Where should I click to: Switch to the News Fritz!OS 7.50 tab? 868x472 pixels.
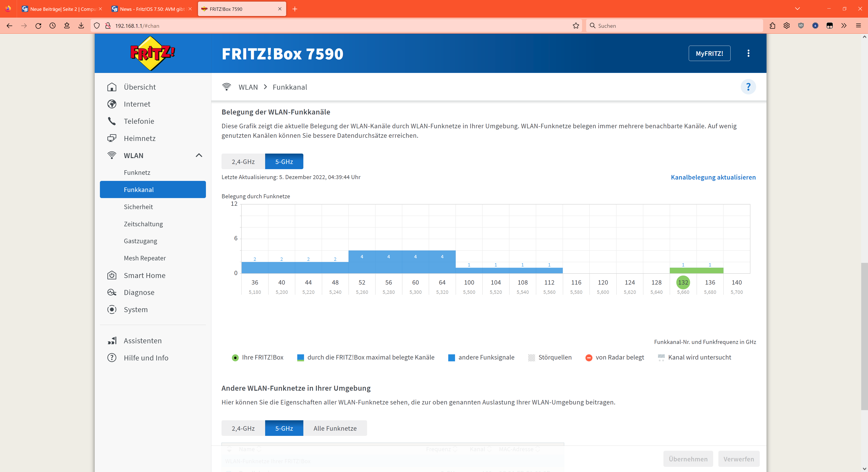pyautogui.click(x=152, y=9)
